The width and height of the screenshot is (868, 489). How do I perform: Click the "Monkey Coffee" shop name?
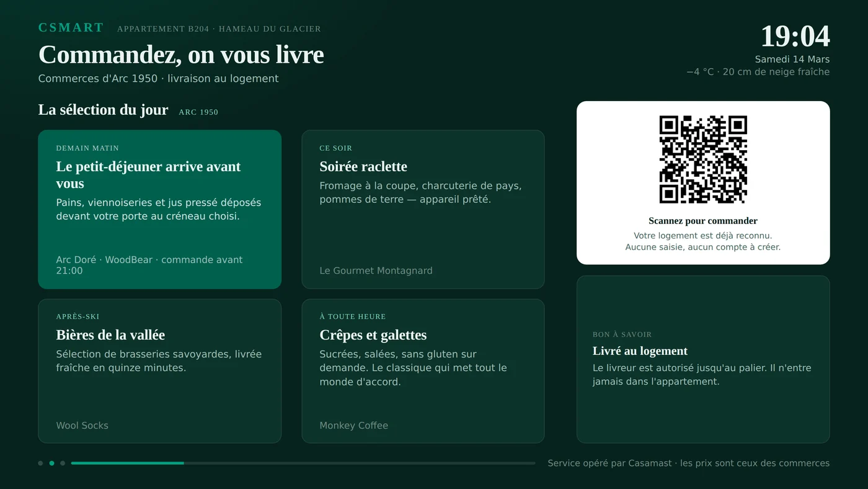[x=354, y=426]
